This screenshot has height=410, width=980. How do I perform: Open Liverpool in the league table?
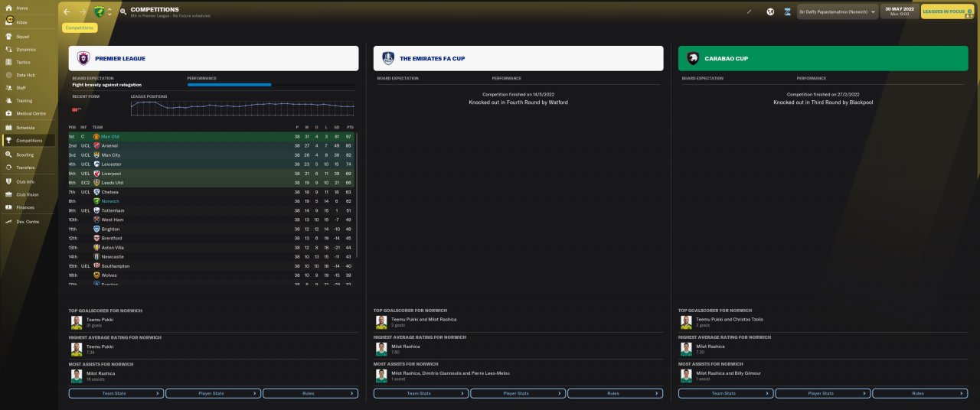pyautogui.click(x=112, y=174)
